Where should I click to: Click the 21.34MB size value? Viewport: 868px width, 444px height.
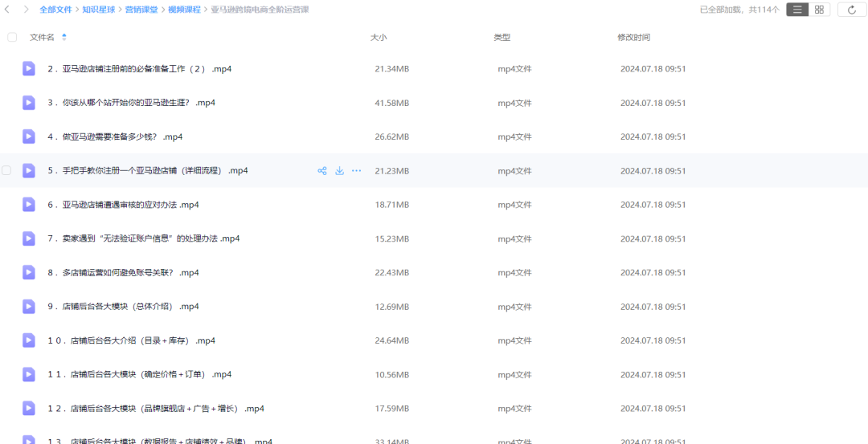click(392, 69)
